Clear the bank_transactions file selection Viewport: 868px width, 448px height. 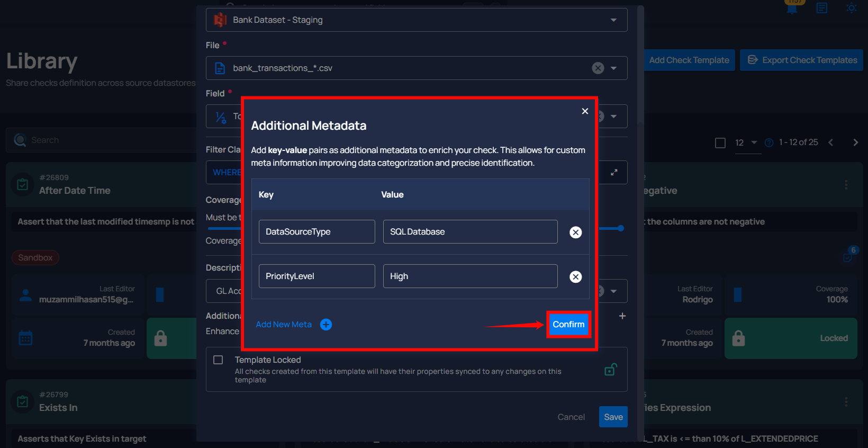(598, 68)
